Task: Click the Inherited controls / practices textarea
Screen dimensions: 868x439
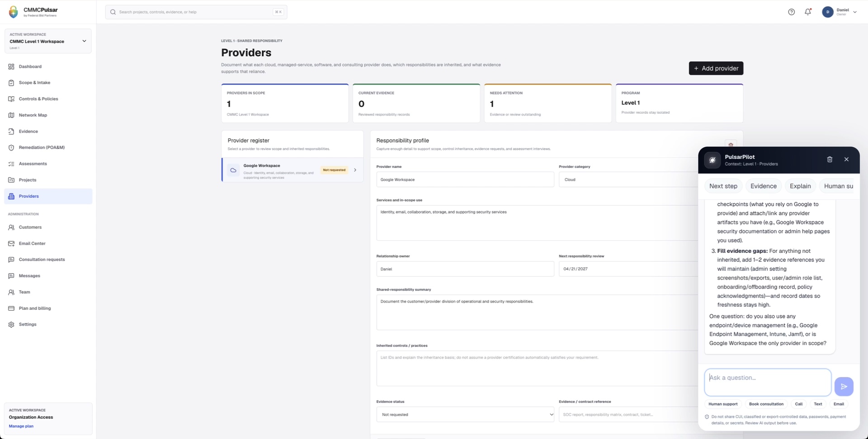Action: (538, 369)
